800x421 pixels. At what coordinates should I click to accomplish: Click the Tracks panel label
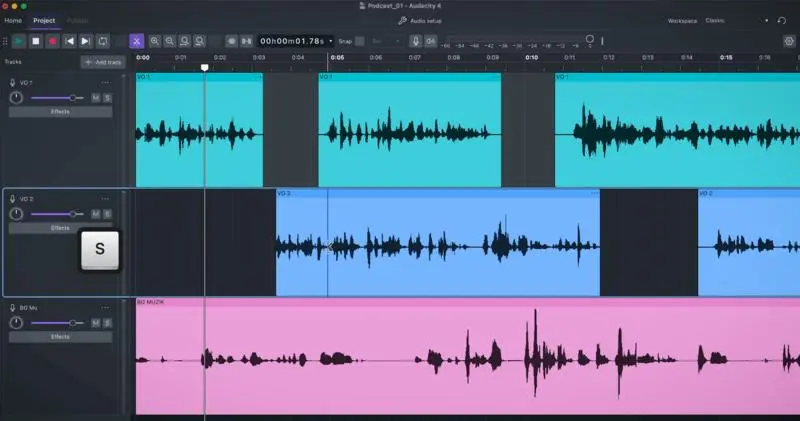13,62
